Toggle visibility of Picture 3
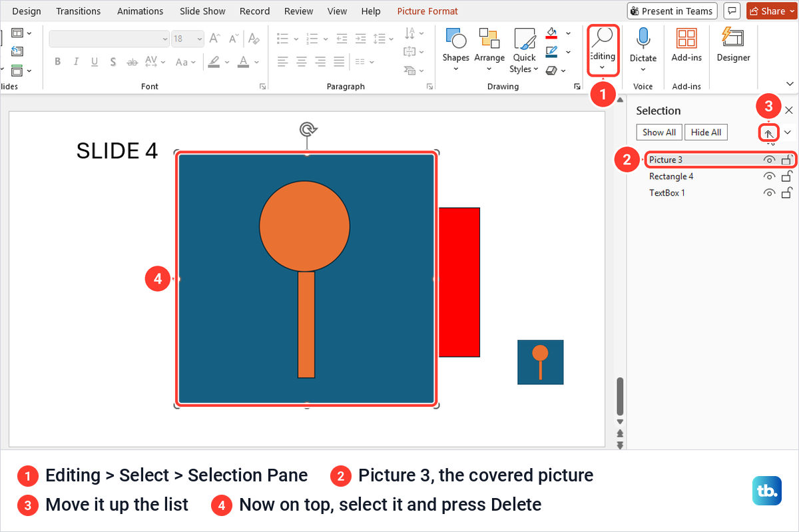The image size is (799, 532). [769, 160]
